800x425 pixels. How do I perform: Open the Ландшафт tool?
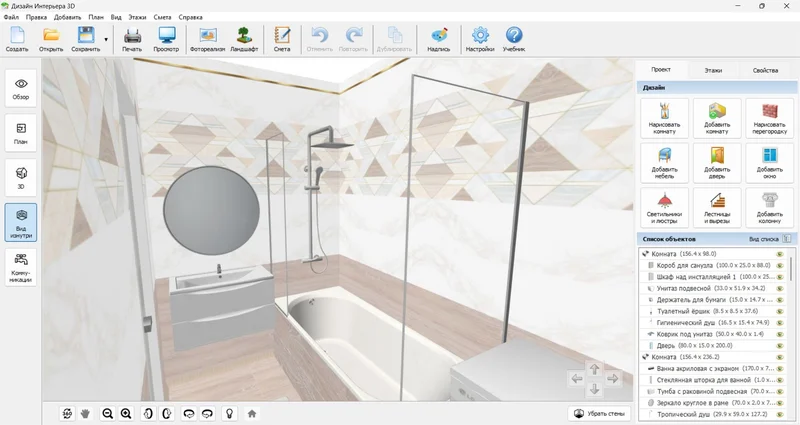[244, 40]
